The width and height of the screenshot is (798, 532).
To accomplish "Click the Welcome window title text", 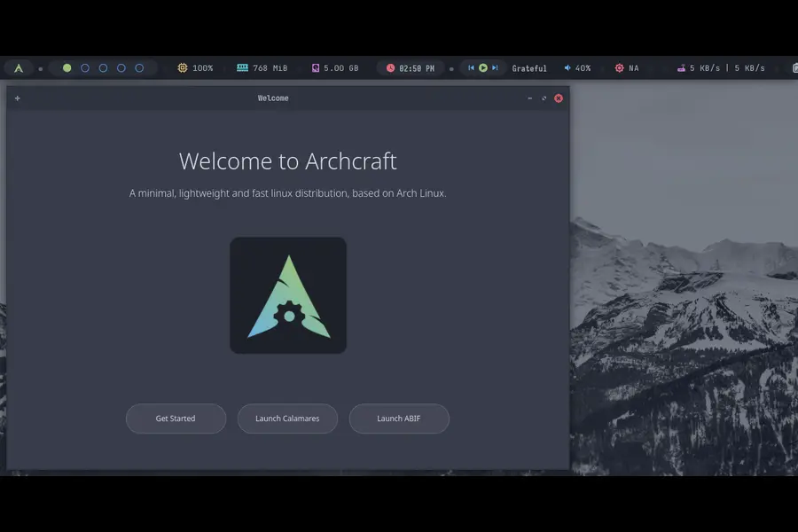I will tap(273, 98).
